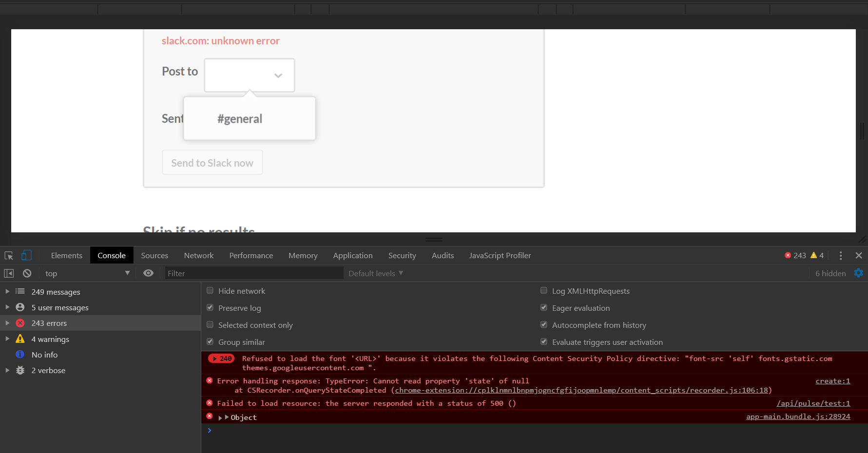Image resolution: width=868 pixels, height=453 pixels.
Task: Switch to the Elements tab
Action: 66,255
